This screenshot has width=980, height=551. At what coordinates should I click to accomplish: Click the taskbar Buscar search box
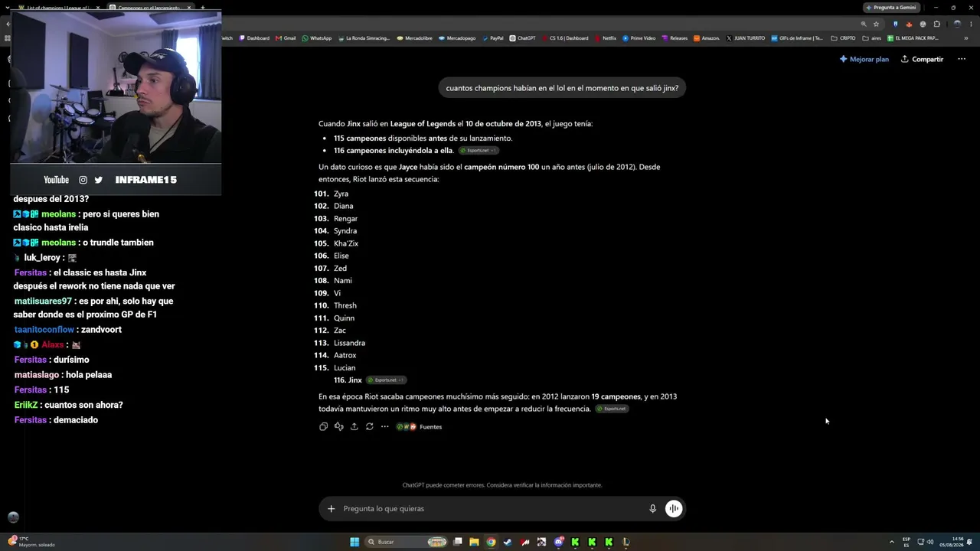[x=407, y=542]
